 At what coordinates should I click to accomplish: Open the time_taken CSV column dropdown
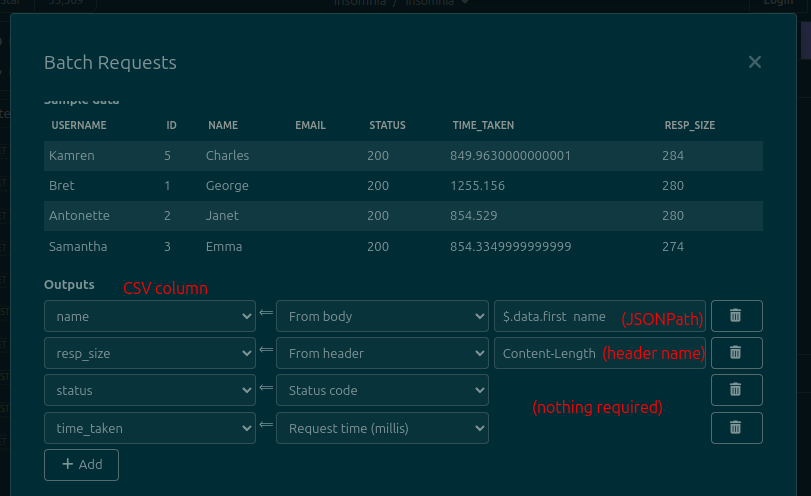pyautogui.click(x=150, y=428)
